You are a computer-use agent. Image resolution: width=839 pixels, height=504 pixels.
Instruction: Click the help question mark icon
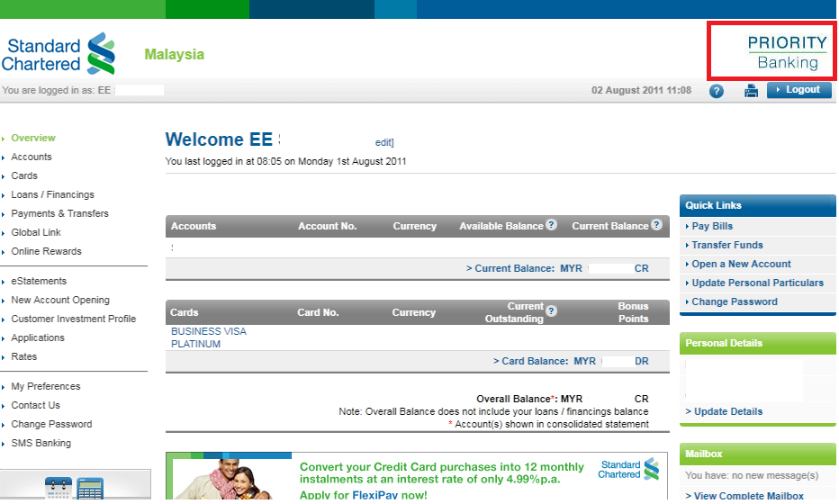point(717,91)
